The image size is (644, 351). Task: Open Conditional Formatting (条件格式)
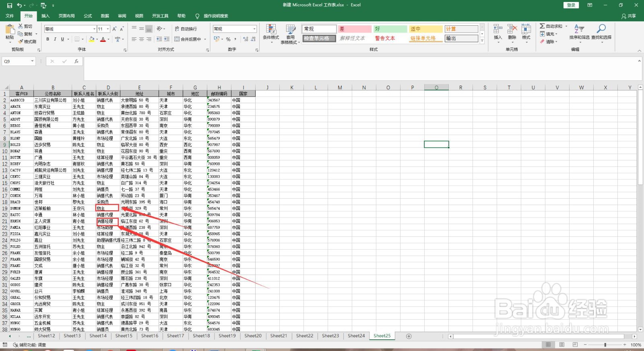click(x=271, y=33)
